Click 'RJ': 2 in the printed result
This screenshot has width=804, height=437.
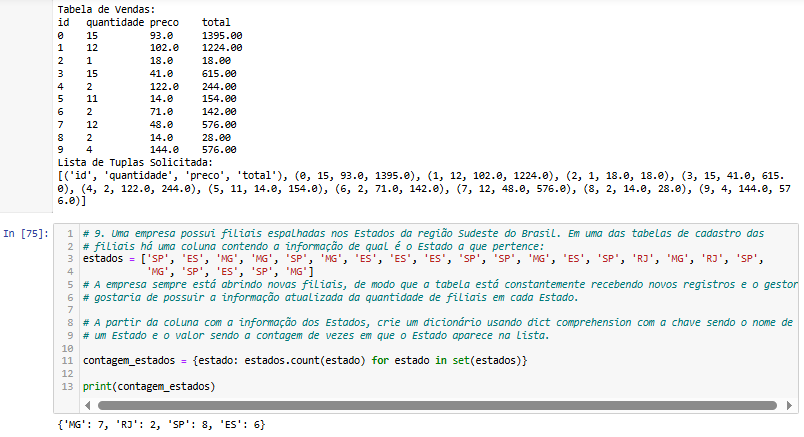click(138, 425)
